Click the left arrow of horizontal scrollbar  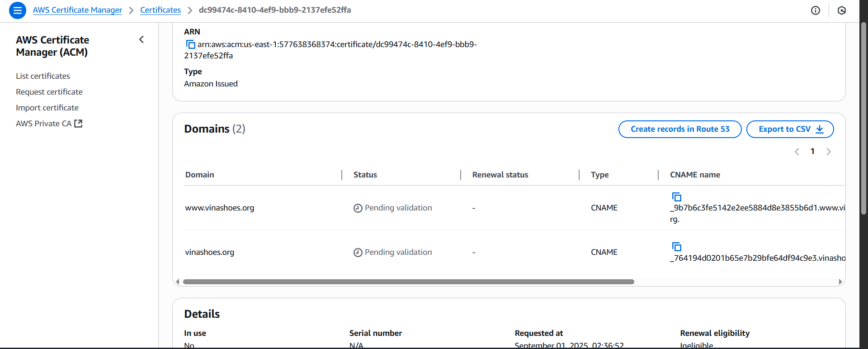[177, 282]
